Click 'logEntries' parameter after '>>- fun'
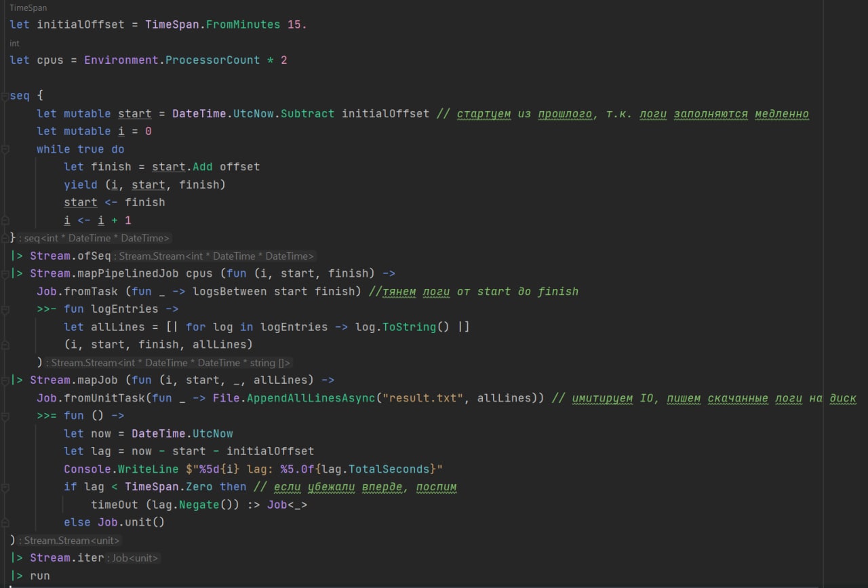The image size is (868, 588). point(125,309)
